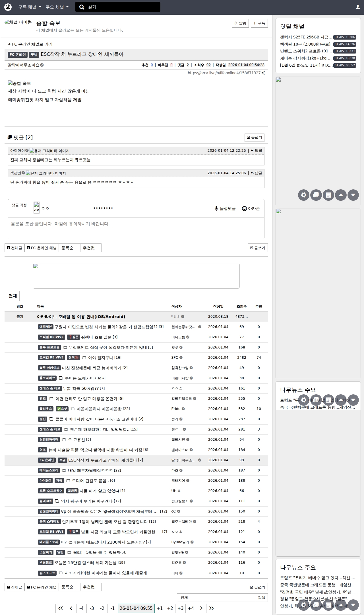Expand the 주요 채널 dropdown
Image resolution: width=364 pixels, height=615 pixels.
[57, 7]
